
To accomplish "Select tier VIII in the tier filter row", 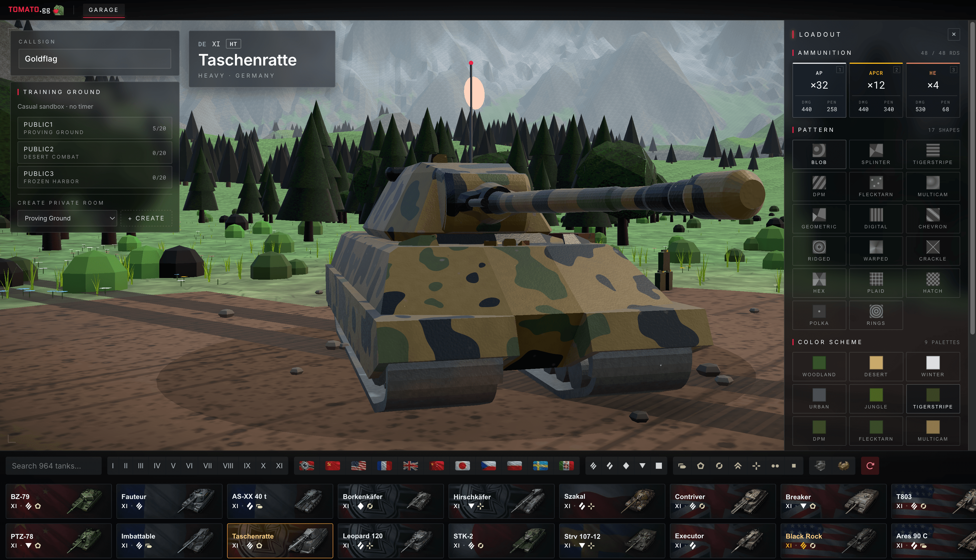I will pyautogui.click(x=228, y=465).
